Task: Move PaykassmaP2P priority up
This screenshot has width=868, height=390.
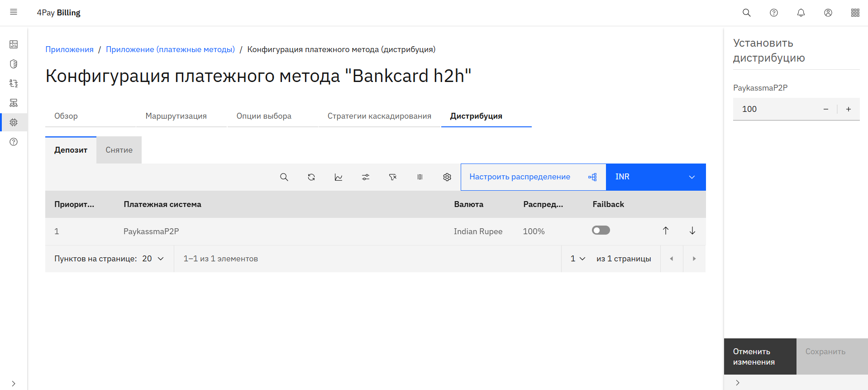Action: 666,231
